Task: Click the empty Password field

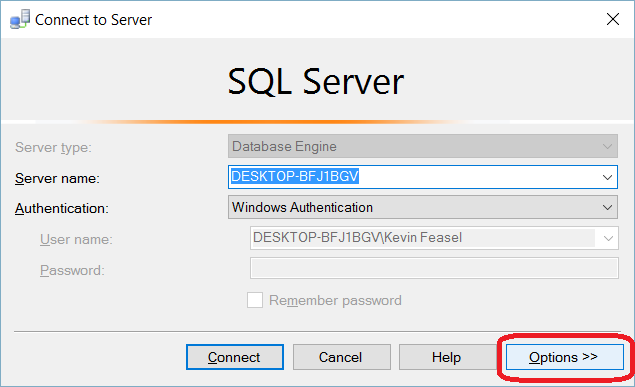Action: [434, 268]
